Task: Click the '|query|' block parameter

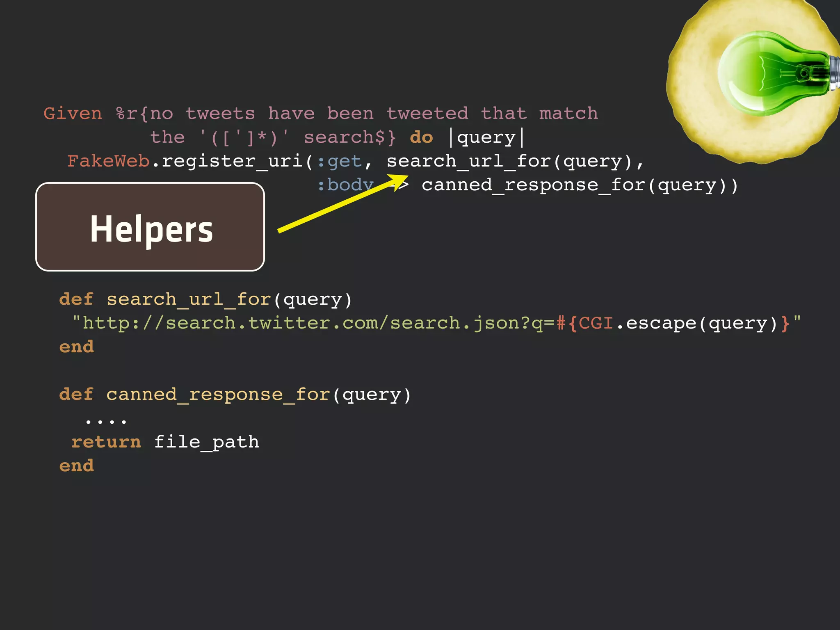Action: pyautogui.click(x=486, y=138)
